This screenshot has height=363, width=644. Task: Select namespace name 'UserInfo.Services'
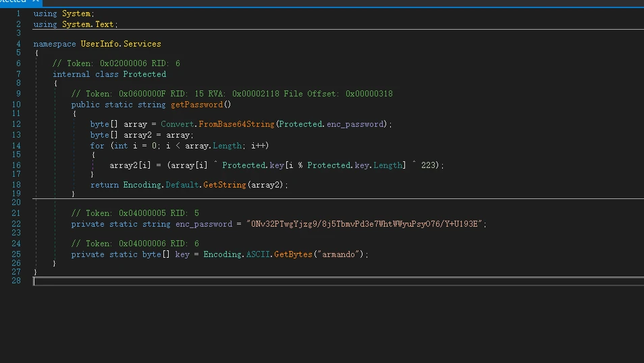[121, 44]
